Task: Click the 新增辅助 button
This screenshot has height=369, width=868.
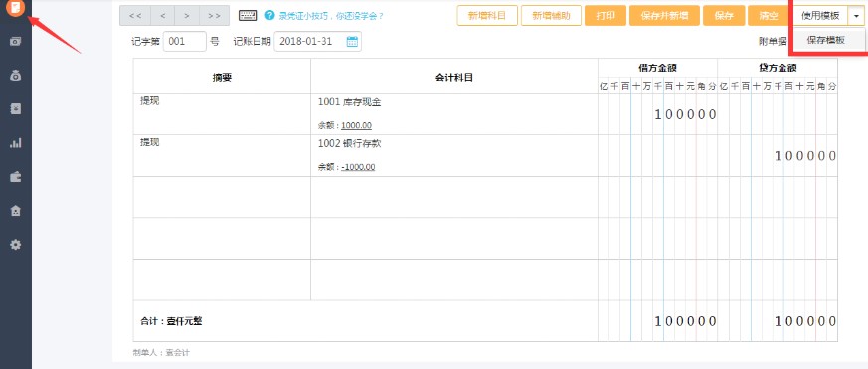Action: click(551, 16)
